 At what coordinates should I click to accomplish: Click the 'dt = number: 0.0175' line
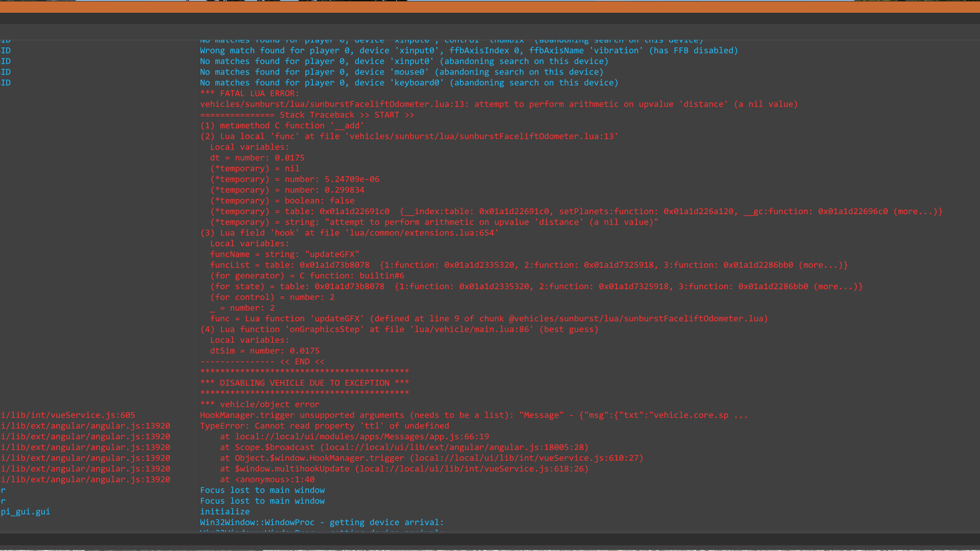(x=257, y=158)
